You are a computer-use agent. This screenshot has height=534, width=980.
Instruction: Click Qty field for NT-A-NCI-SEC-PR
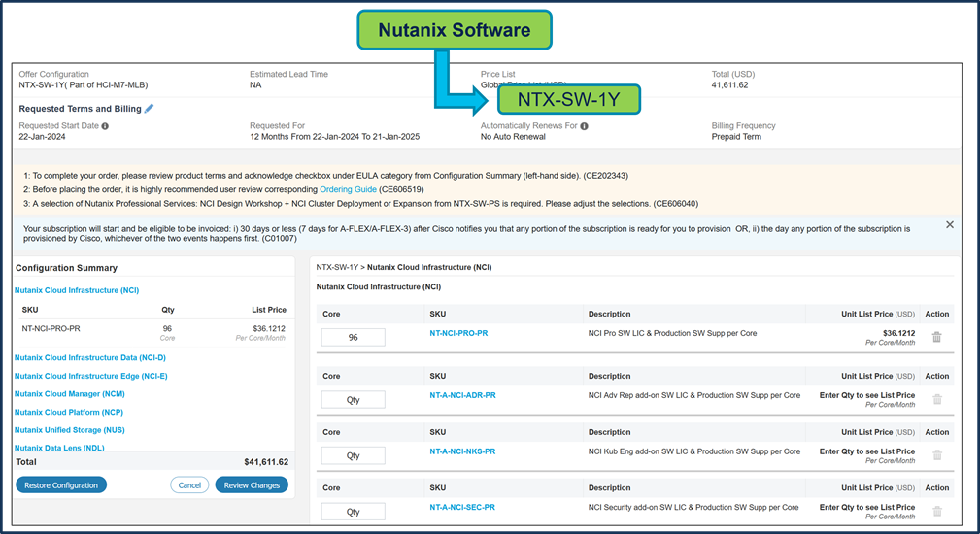click(354, 512)
